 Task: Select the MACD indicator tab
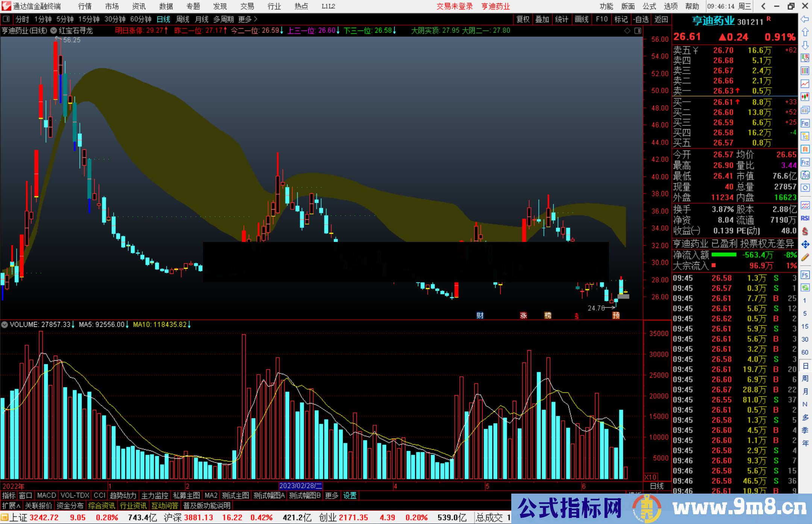pos(46,496)
